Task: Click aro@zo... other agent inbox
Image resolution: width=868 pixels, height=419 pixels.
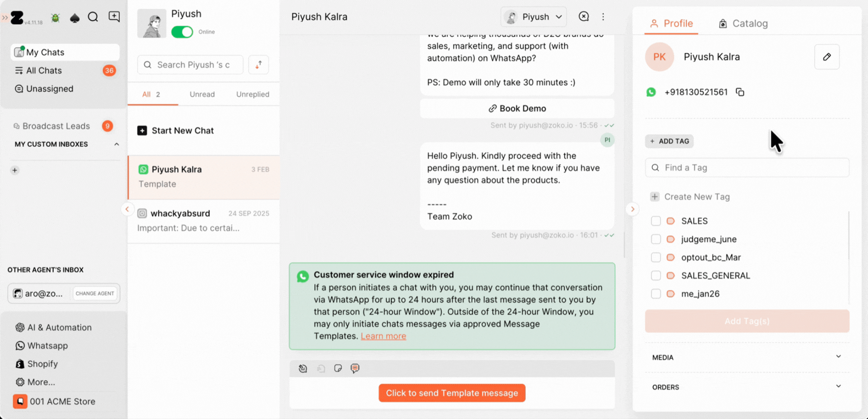Action: click(x=40, y=294)
